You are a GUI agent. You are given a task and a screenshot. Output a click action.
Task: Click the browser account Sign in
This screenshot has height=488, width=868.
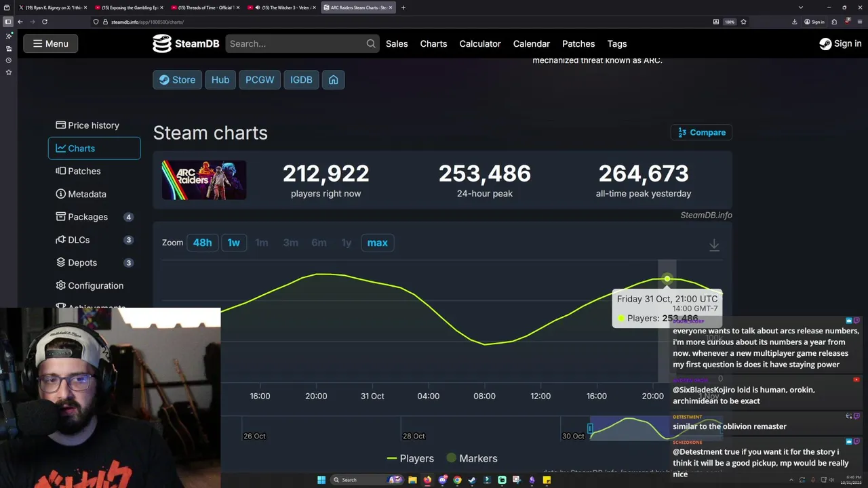coord(814,22)
